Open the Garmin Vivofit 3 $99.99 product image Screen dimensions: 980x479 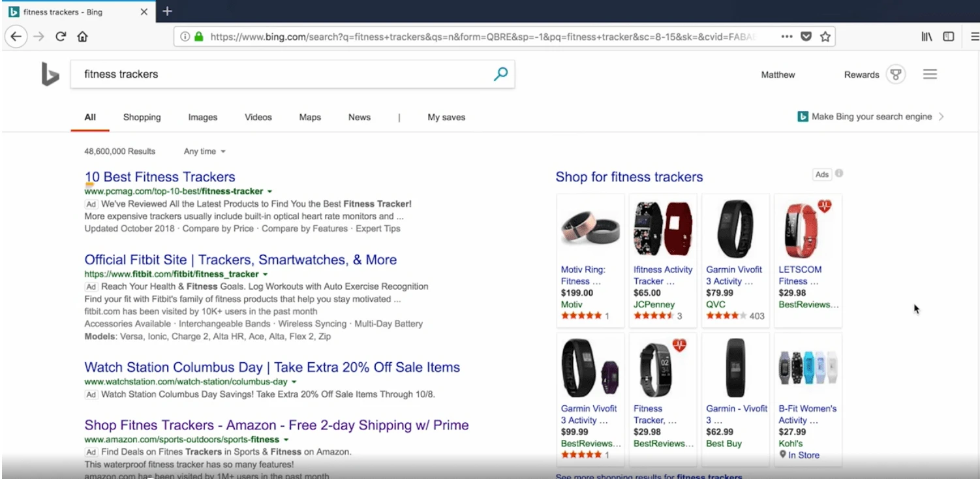pyautogui.click(x=590, y=367)
